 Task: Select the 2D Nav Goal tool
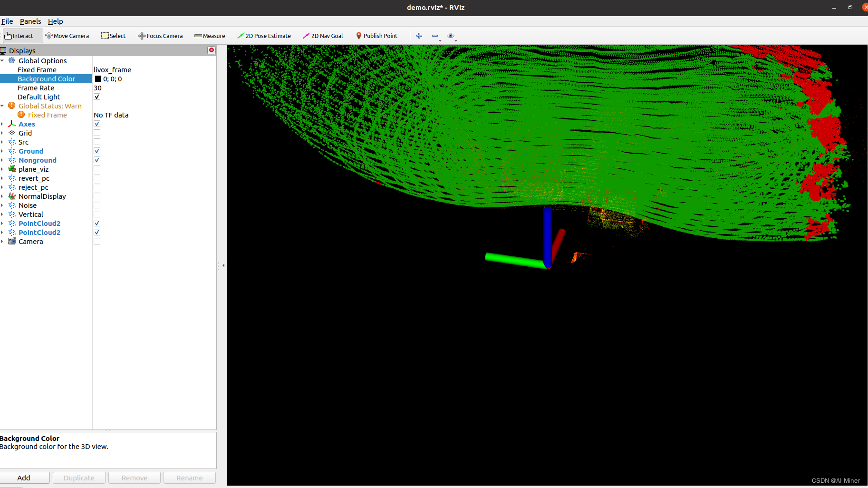click(x=323, y=36)
